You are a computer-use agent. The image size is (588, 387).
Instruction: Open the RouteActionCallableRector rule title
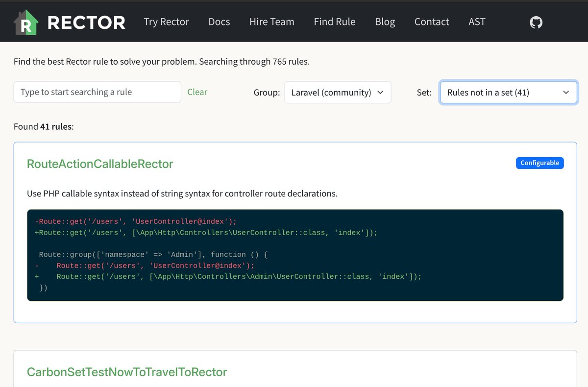click(x=100, y=164)
